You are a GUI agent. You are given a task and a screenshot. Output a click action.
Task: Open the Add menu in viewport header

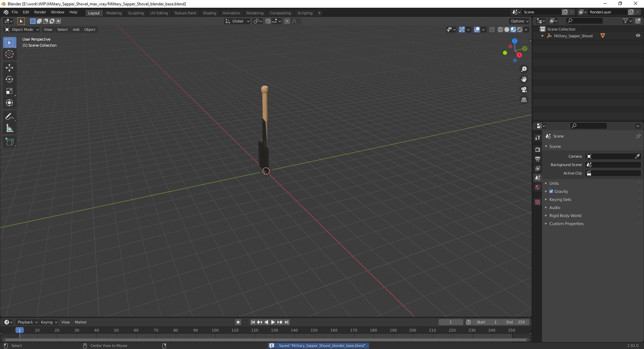click(x=76, y=30)
